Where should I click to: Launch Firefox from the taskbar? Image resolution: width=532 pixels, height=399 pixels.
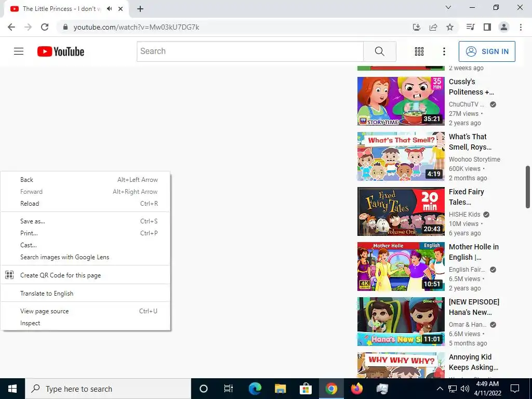(356, 389)
